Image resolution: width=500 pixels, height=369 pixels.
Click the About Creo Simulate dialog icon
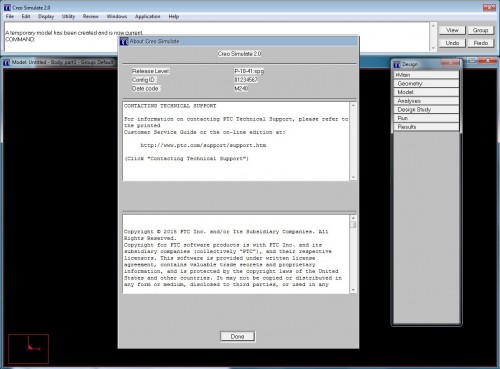tap(124, 41)
